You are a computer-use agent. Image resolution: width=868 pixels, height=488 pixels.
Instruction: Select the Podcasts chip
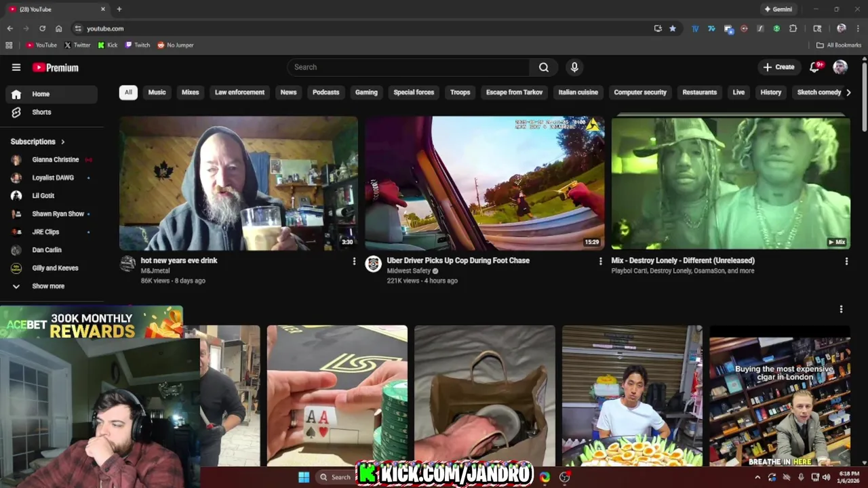325,92
